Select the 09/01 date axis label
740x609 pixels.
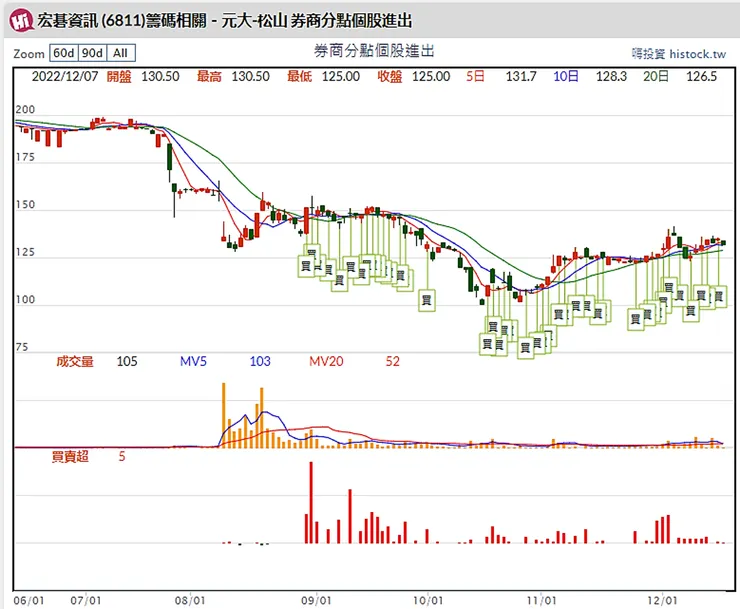click(x=316, y=601)
